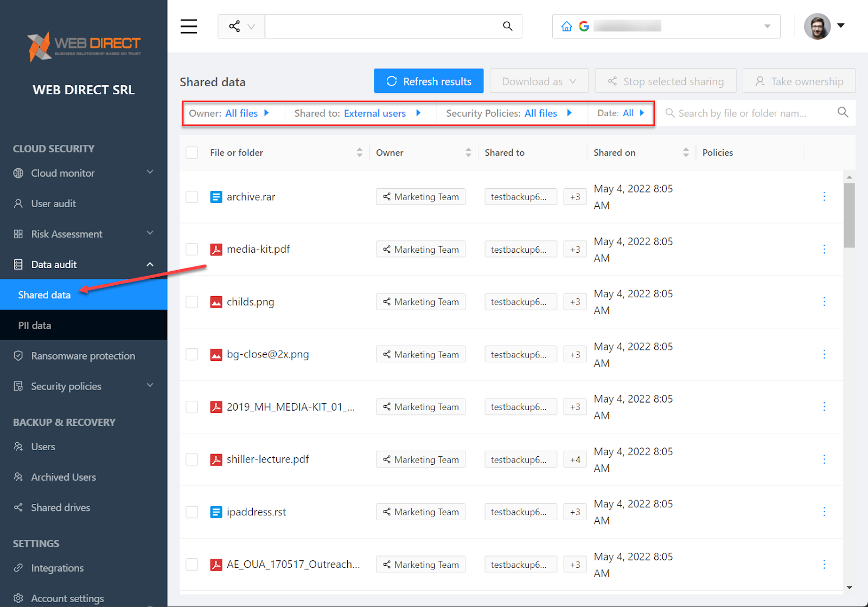Tick the checkbox next to shiller-lecture.pdf

tap(192, 459)
